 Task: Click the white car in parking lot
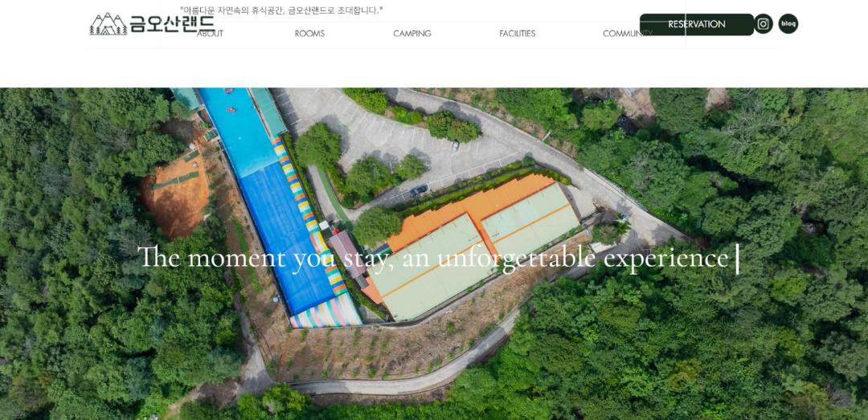[455, 145]
